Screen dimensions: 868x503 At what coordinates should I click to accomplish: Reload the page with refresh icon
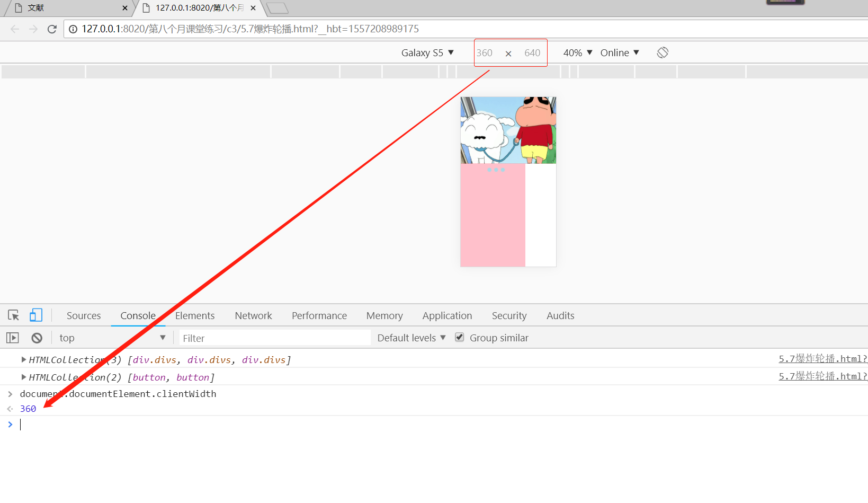coord(52,29)
